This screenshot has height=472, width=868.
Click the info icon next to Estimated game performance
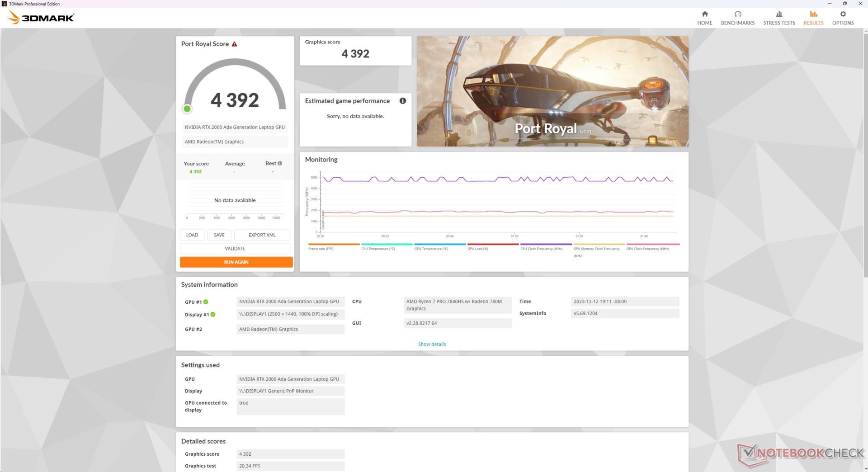(x=402, y=101)
